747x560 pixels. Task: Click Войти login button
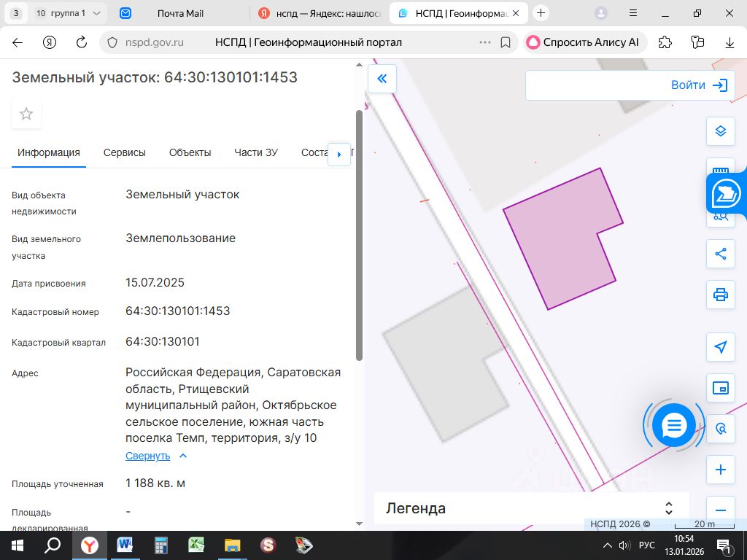699,85
